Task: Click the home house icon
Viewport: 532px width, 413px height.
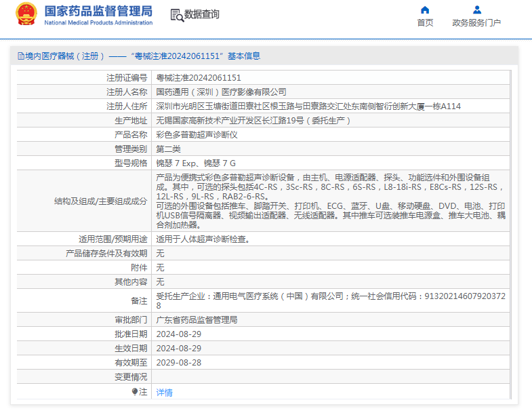Action: point(425,9)
